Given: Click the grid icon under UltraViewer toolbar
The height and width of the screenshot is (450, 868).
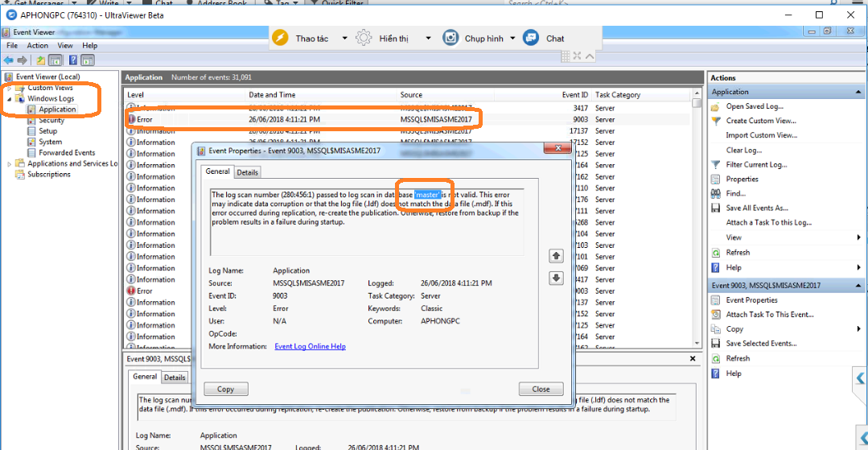Looking at the screenshot, I should tap(566, 56).
